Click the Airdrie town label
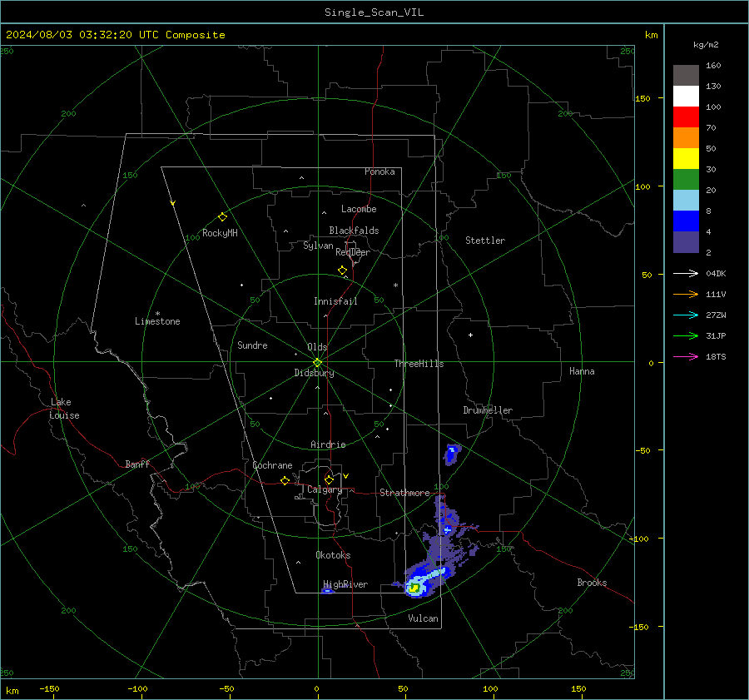 point(328,444)
